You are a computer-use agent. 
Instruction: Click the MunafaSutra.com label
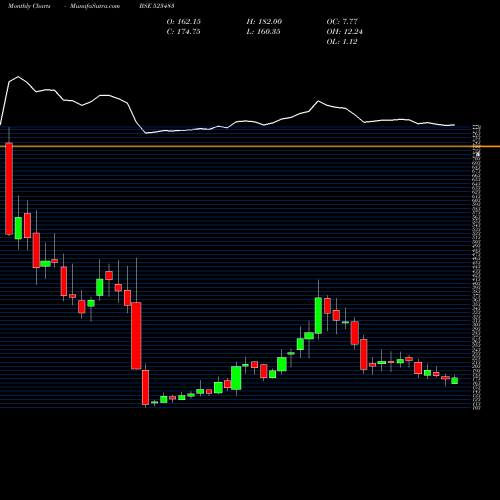pos(95,6)
